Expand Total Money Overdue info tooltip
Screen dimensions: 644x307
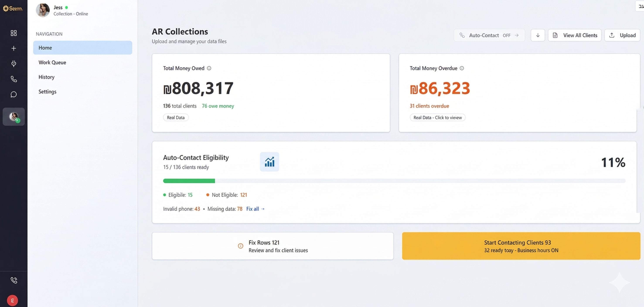pyautogui.click(x=462, y=68)
